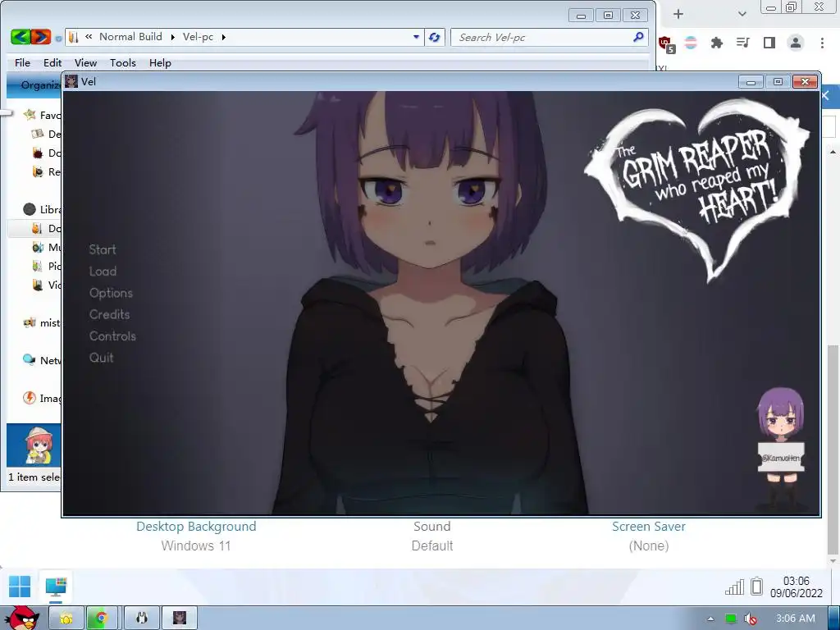This screenshot has width=840, height=630.
Task: Click the green back arrow in the file explorer
Action: [21, 37]
